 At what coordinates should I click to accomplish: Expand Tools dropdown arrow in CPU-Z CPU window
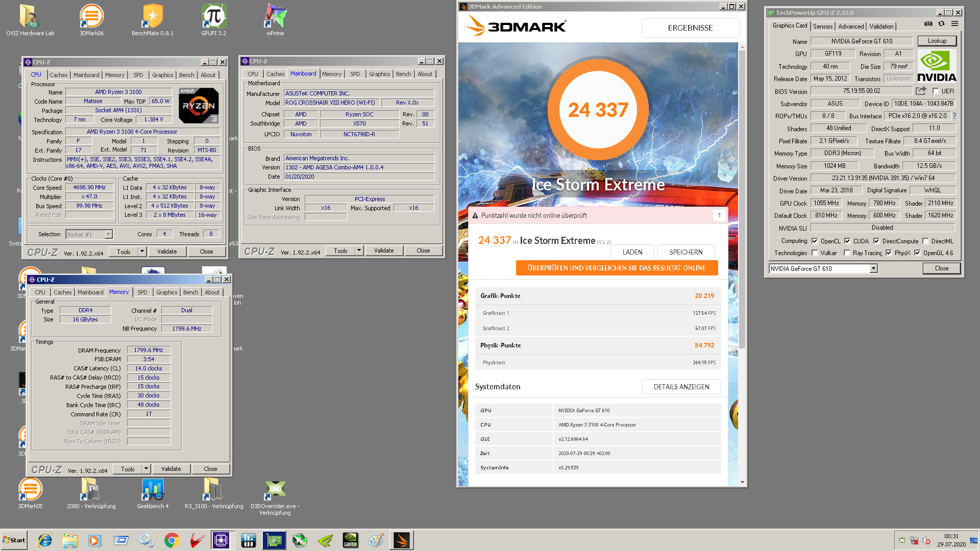point(142,252)
